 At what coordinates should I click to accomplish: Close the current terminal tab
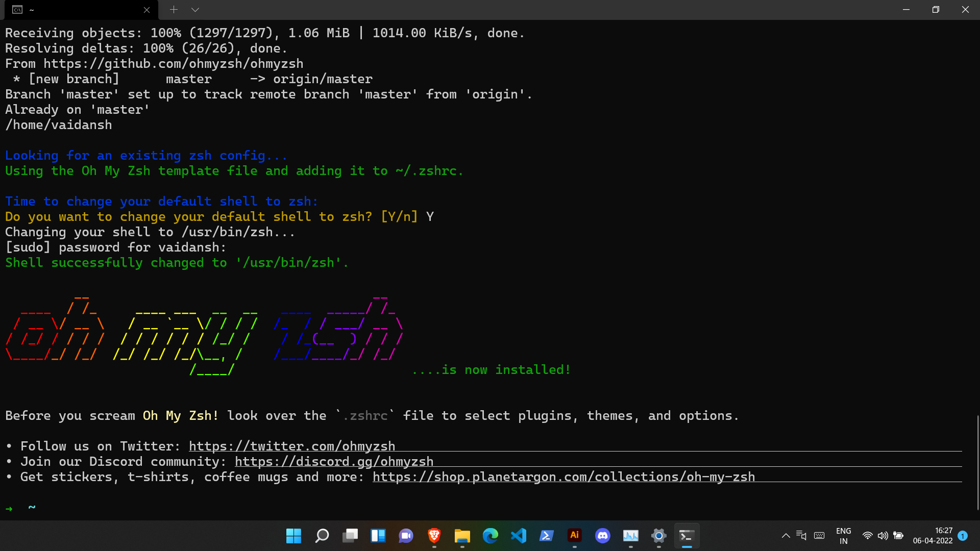coord(146,10)
